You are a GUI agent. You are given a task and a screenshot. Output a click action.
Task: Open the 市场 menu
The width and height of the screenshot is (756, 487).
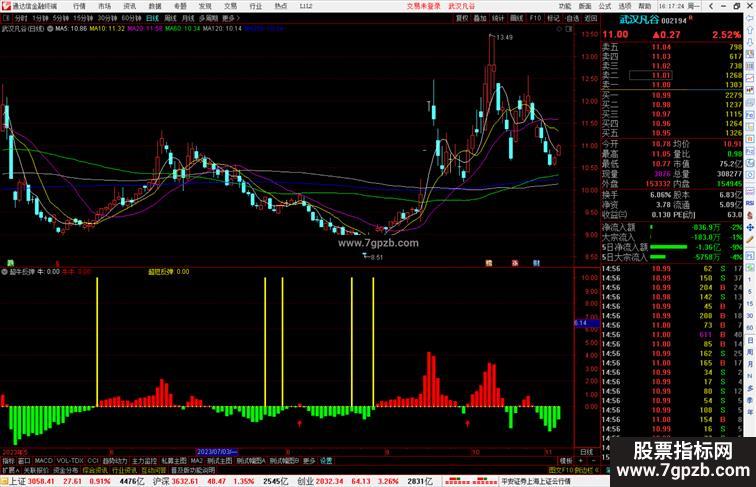coord(105,6)
